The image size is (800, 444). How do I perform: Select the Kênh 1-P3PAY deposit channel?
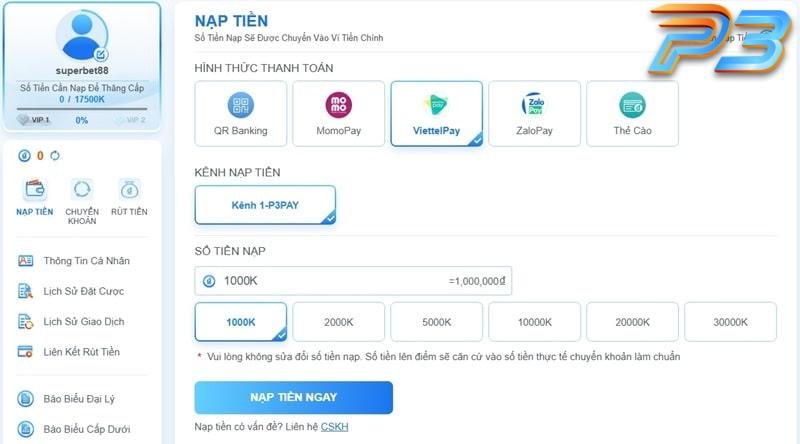265,204
